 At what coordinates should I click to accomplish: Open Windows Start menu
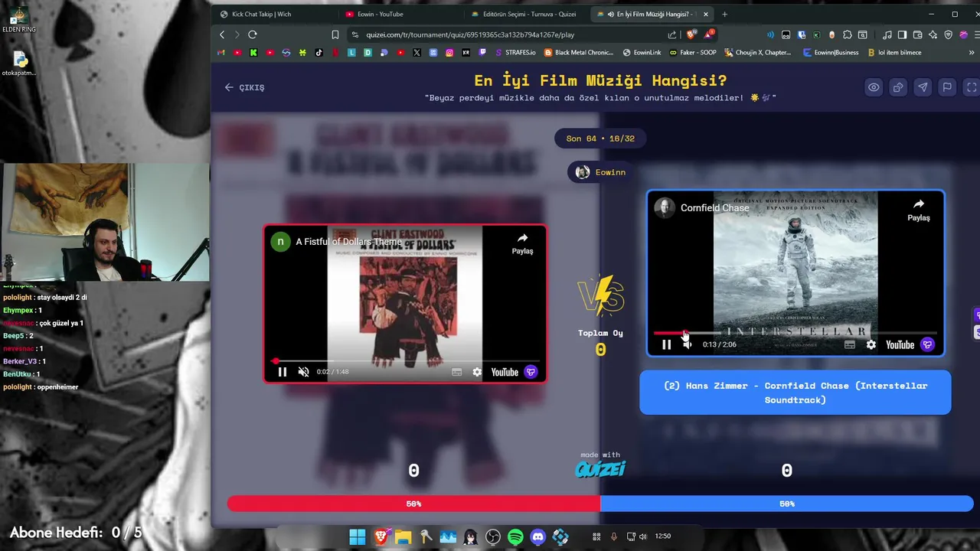click(x=358, y=536)
